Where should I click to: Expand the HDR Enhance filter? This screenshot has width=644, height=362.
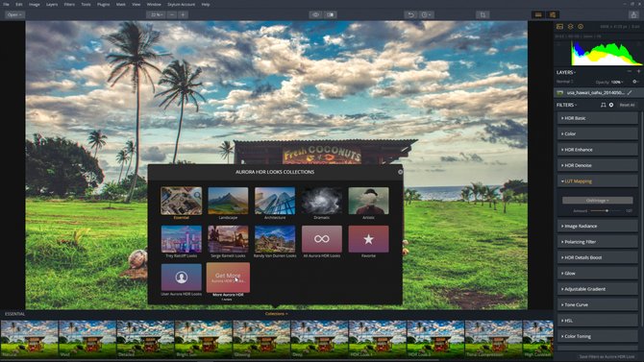point(597,150)
